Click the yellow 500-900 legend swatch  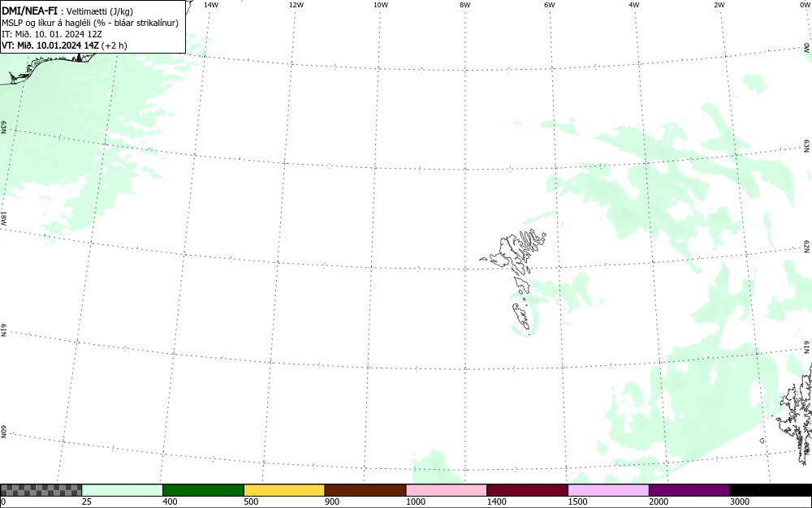[x=284, y=490]
